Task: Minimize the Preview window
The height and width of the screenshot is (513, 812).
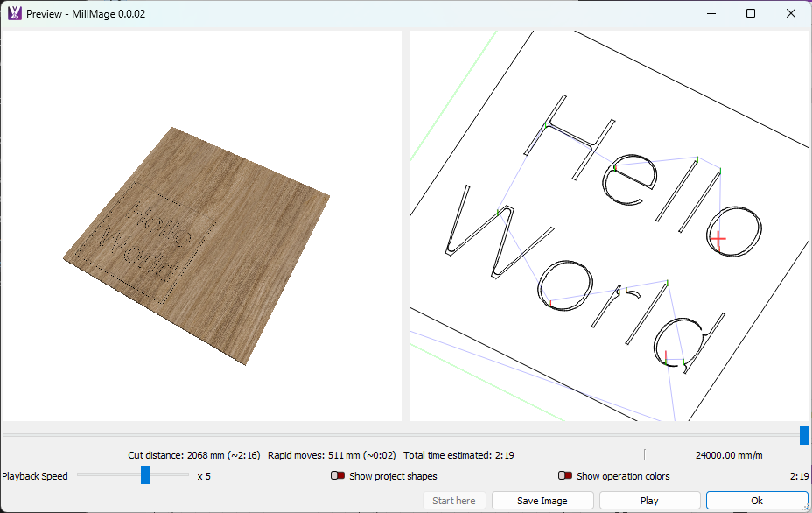Action: (x=710, y=13)
